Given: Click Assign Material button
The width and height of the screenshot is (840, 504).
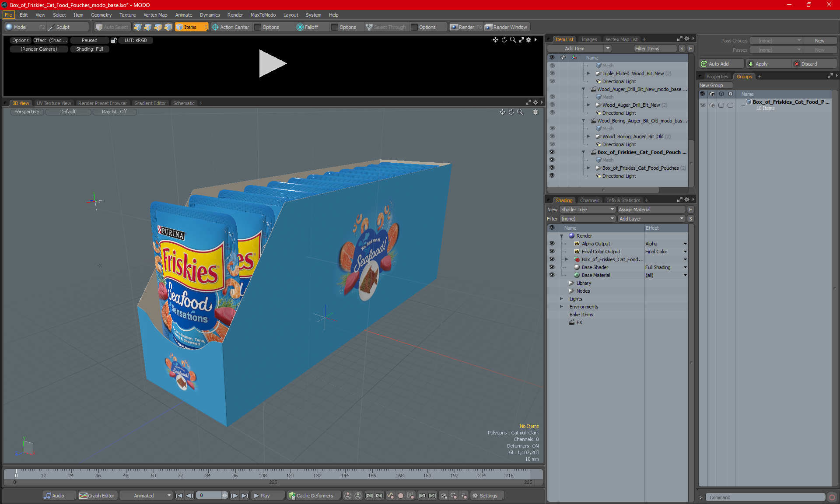Looking at the screenshot, I should pyautogui.click(x=651, y=210).
